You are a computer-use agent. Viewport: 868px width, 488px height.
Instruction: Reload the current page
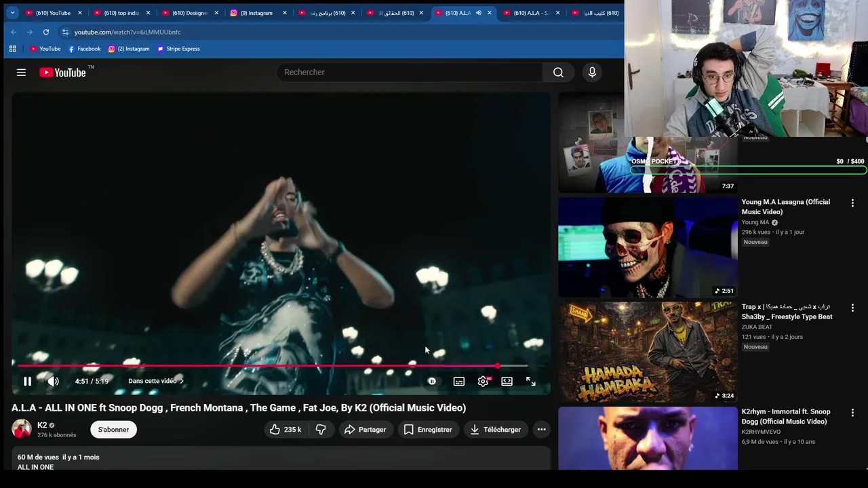coord(45,32)
